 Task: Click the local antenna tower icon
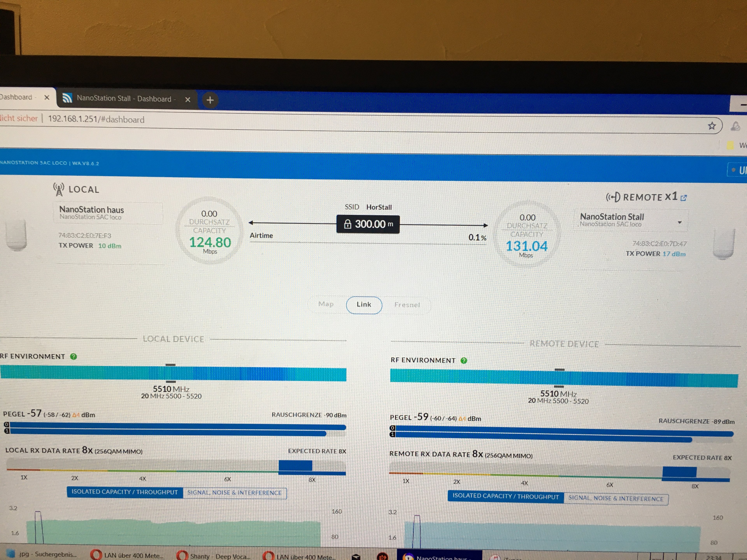[59, 189]
